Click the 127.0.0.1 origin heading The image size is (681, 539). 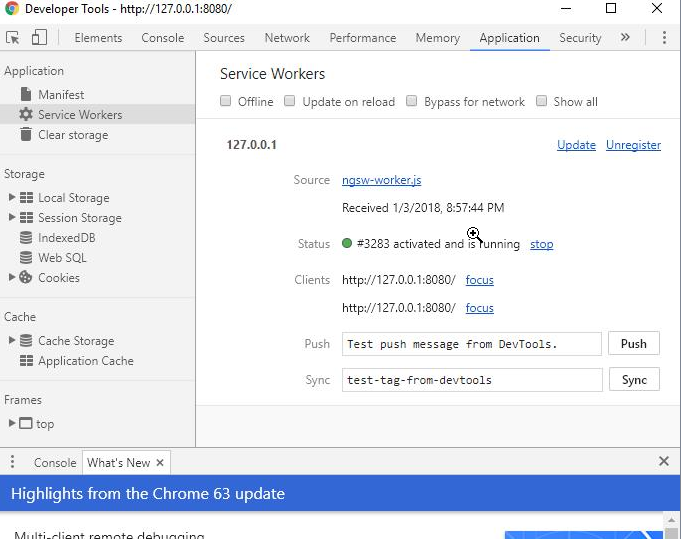(251, 145)
